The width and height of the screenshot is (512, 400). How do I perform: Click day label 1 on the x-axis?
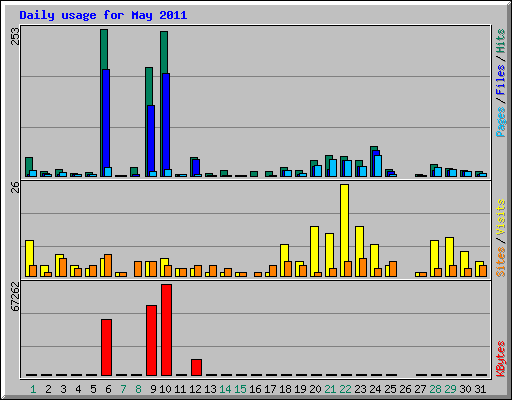click(x=33, y=389)
